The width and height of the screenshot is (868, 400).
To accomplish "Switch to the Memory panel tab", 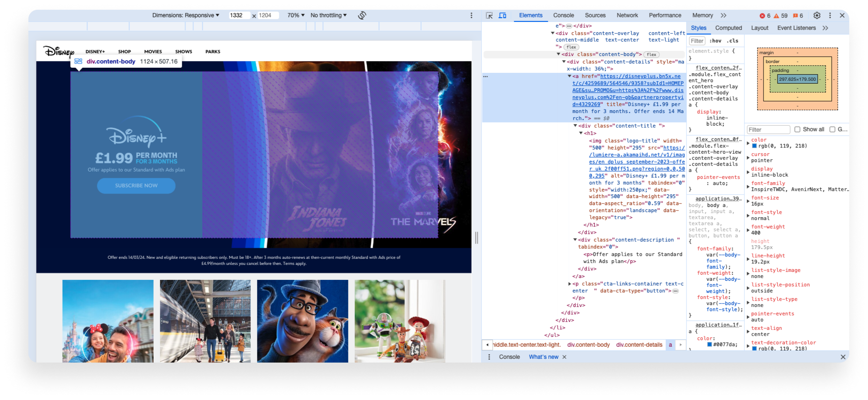I will click(x=703, y=15).
